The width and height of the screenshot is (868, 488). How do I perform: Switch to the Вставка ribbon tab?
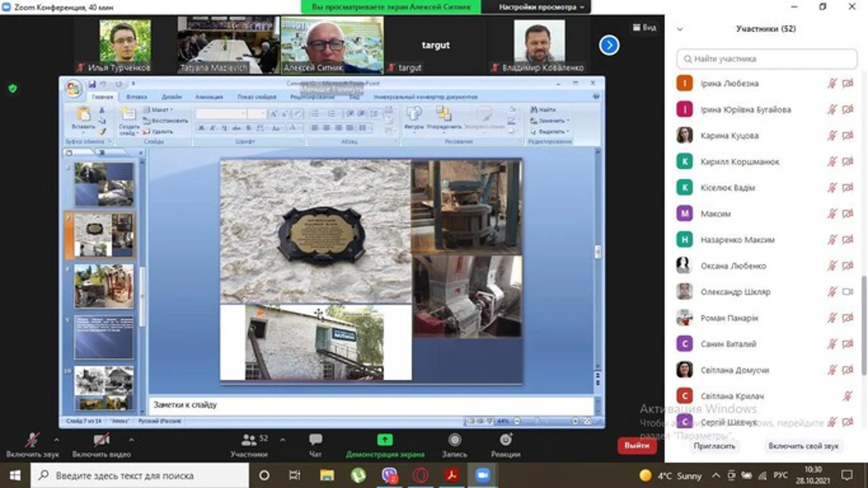tap(136, 97)
